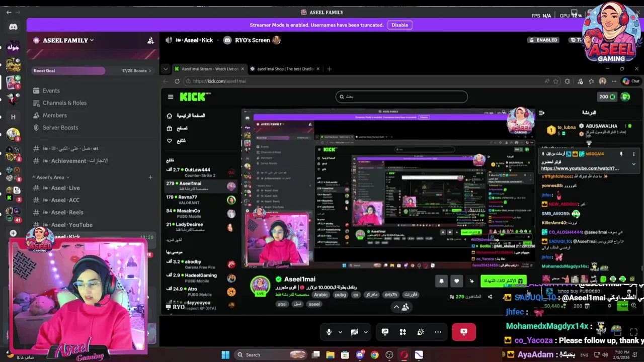Open File Explorer from the taskbar
644x362 pixels.
[x=330, y=354]
